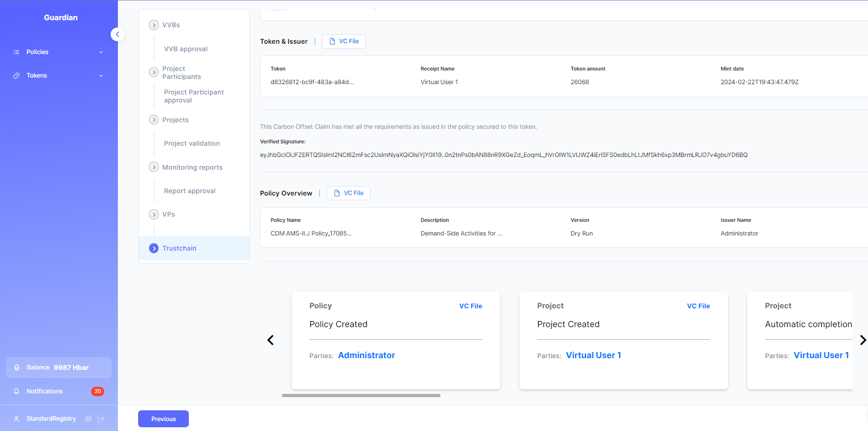Open VC File for Token & Issuer

[x=344, y=41]
